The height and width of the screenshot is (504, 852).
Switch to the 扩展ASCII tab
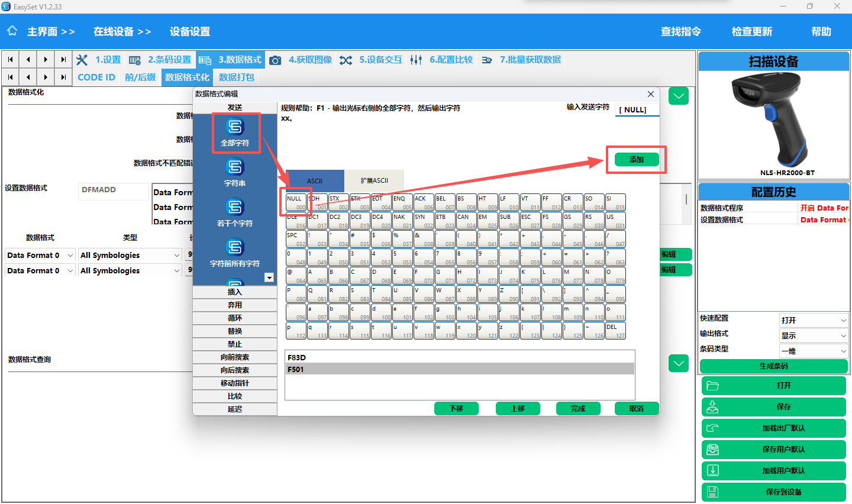[374, 181]
